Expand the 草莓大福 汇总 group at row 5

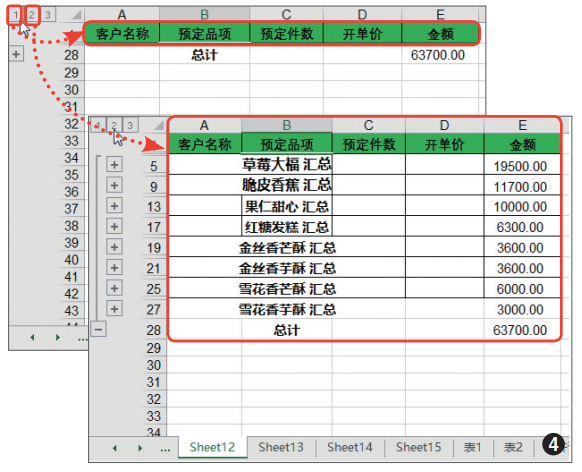point(114,165)
